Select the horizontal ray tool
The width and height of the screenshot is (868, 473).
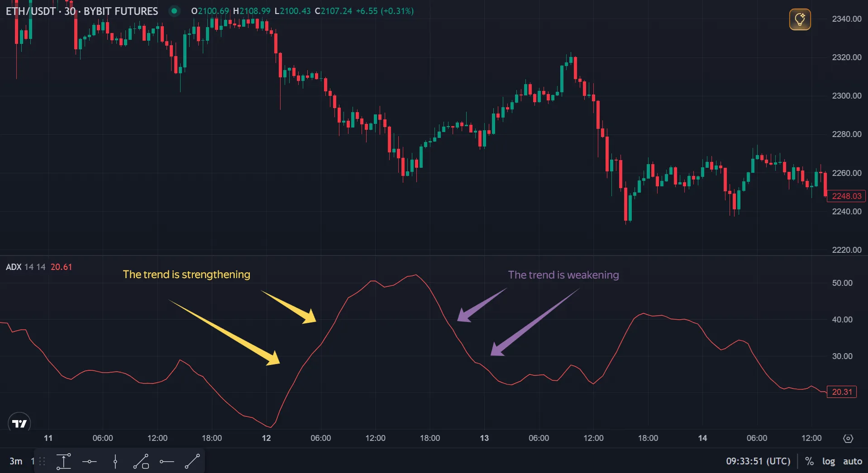pyautogui.click(x=167, y=462)
